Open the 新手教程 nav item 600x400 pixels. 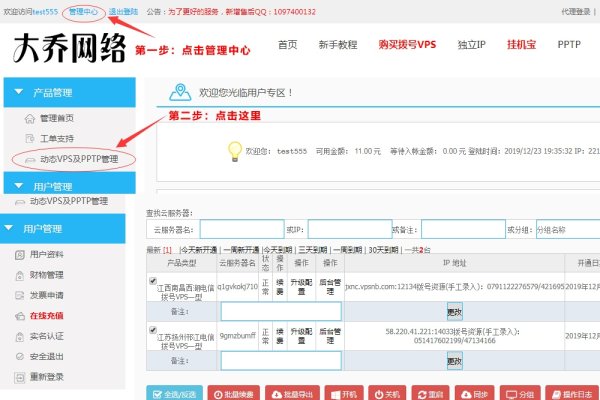tap(338, 45)
